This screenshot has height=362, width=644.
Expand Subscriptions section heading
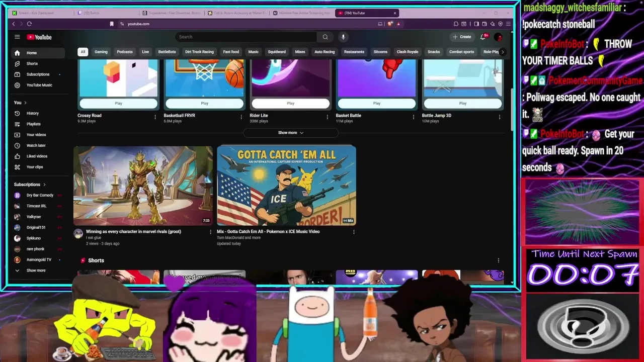[x=30, y=185]
